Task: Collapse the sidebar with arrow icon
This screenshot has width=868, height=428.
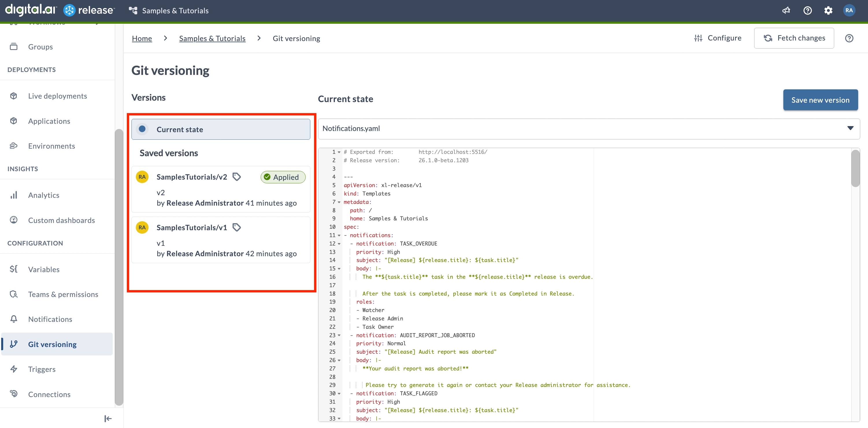Action: click(108, 418)
